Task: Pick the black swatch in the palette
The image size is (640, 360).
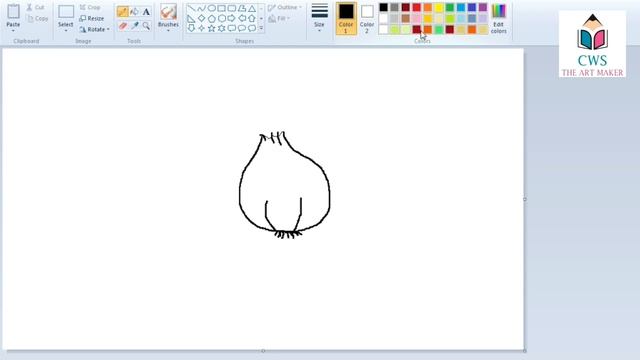Action: click(384, 7)
